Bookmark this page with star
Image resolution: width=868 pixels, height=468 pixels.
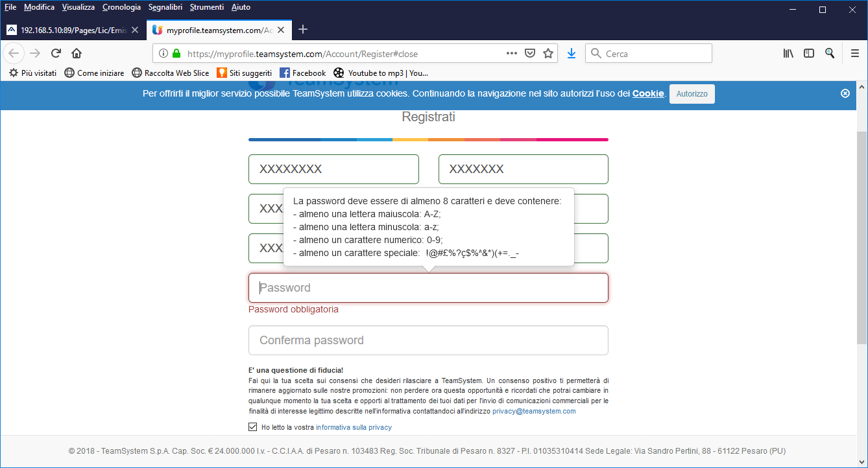pos(548,54)
